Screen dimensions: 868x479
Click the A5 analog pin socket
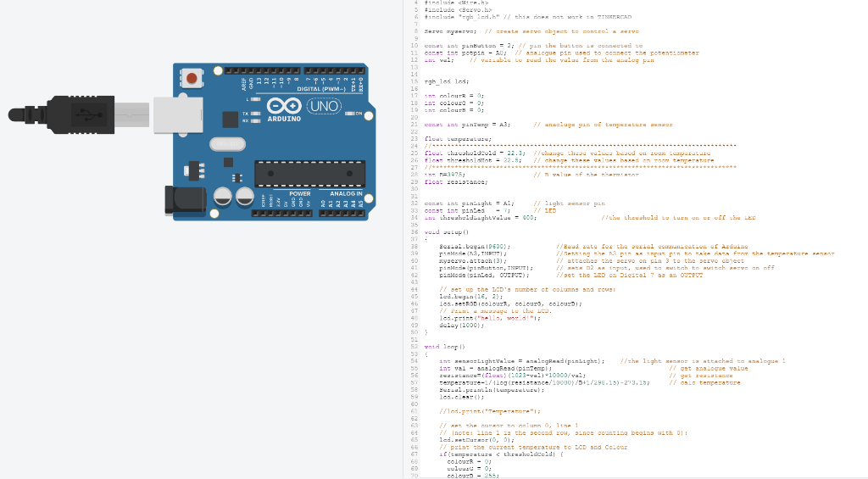(x=361, y=213)
